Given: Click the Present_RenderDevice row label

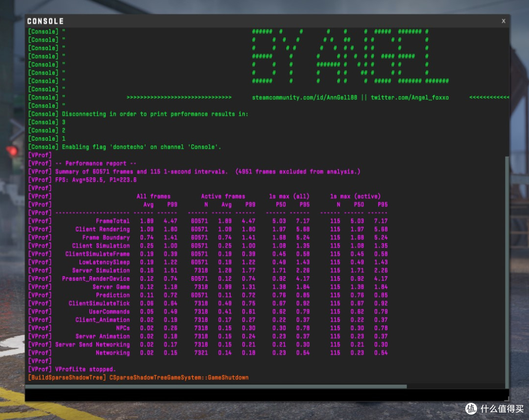Looking at the screenshot, I should click(96, 279).
